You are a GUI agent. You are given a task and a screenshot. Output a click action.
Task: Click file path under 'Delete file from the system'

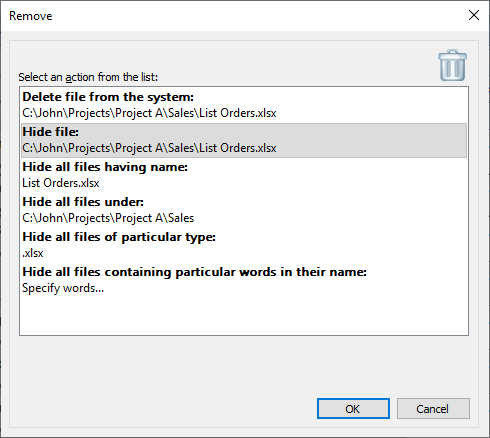pyautogui.click(x=149, y=113)
